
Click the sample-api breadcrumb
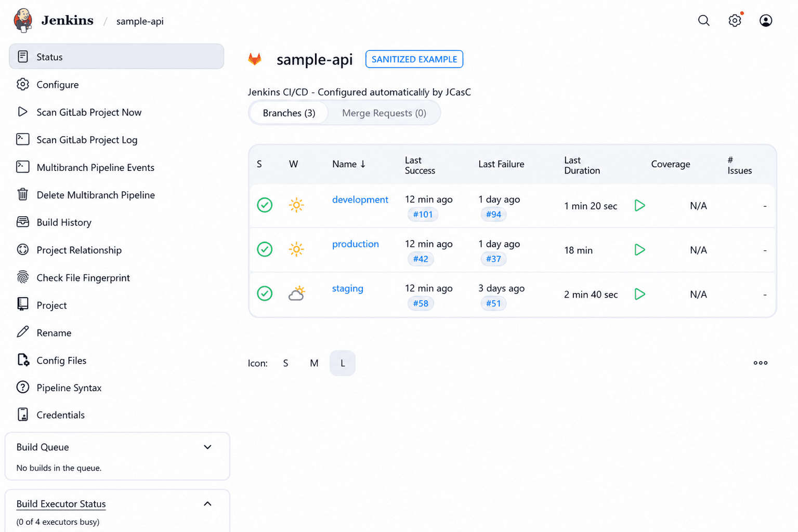(x=140, y=21)
